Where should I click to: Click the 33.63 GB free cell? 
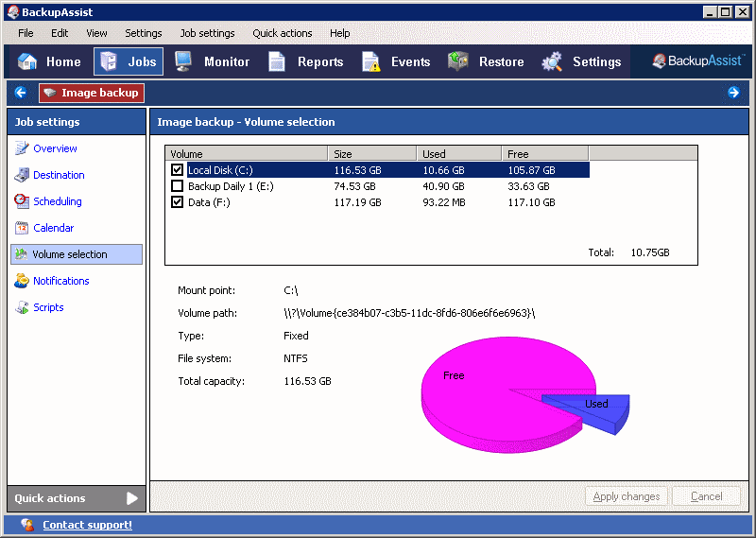528,185
